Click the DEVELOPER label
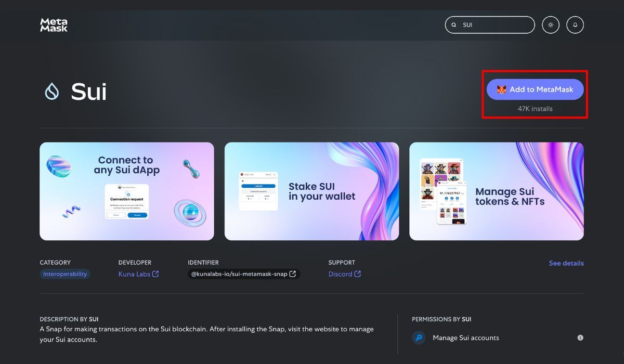The height and width of the screenshot is (364, 624). pos(135,263)
